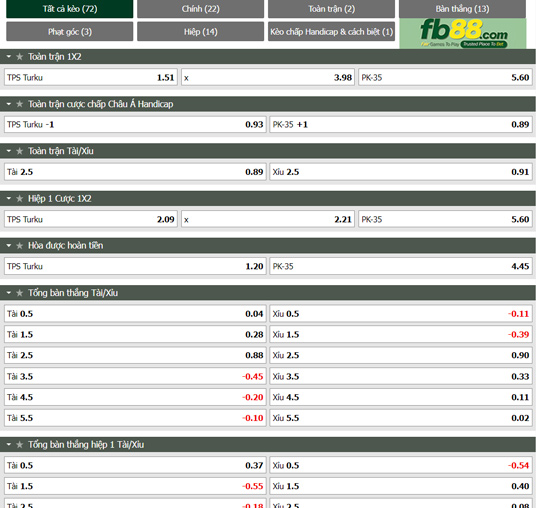Choose Tài 2.5 at 0.88 total goals

(x=135, y=356)
